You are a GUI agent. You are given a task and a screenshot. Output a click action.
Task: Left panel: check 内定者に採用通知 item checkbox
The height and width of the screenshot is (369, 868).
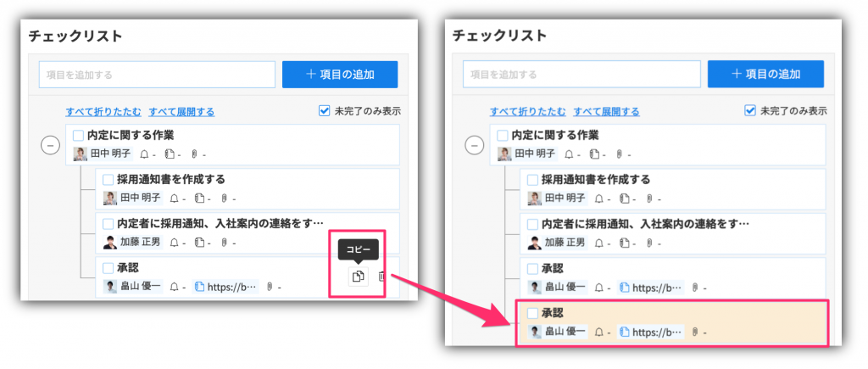click(x=108, y=224)
